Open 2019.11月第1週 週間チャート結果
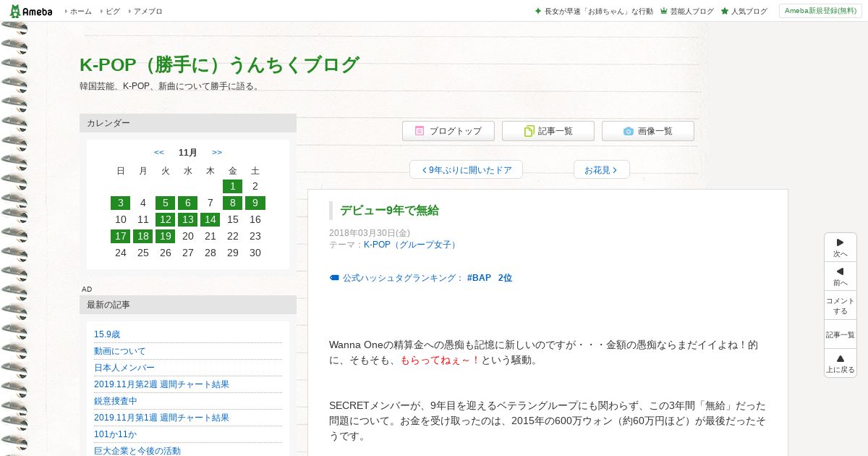Image resolution: width=868 pixels, height=456 pixels. (x=161, y=418)
